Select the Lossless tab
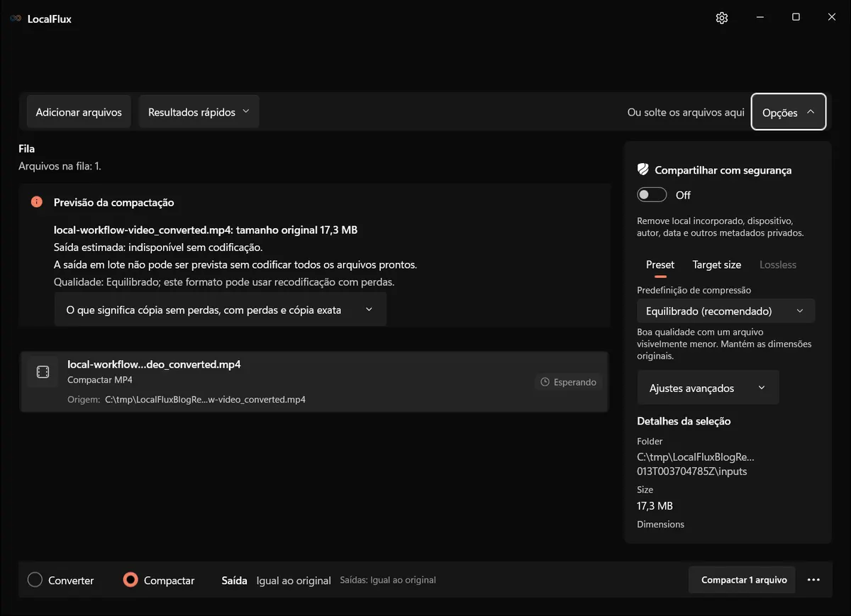The height and width of the screenshot is (616, 851). click(778, 264)
